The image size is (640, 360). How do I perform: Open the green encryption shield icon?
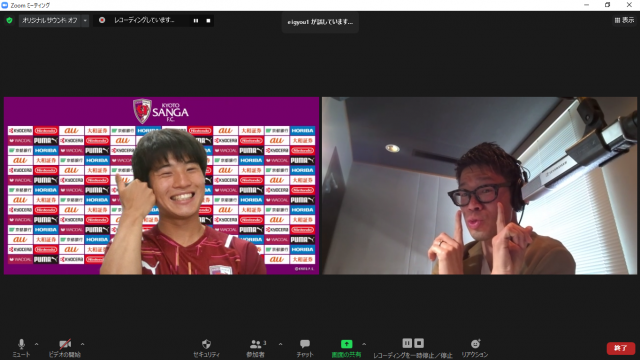9,20
